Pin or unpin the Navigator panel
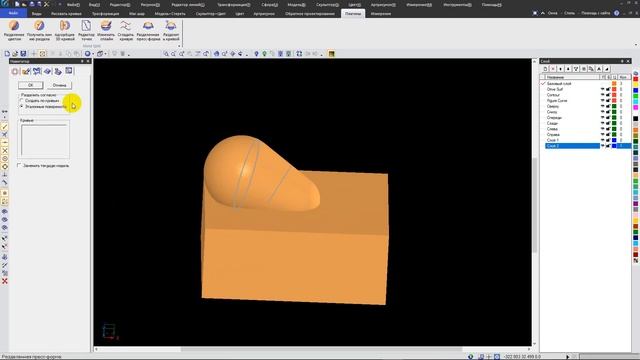 tap(82, 61)
